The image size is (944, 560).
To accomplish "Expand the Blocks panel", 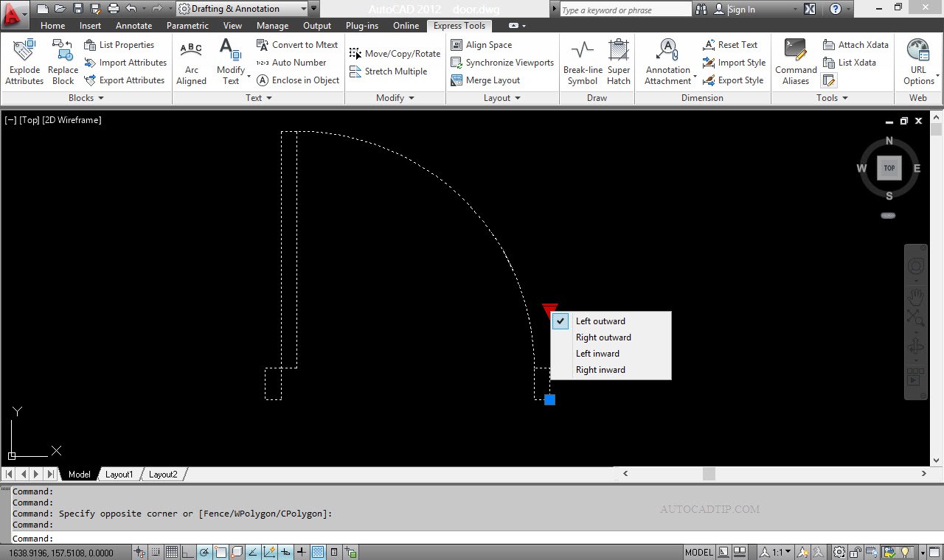I will pos(86,98).
